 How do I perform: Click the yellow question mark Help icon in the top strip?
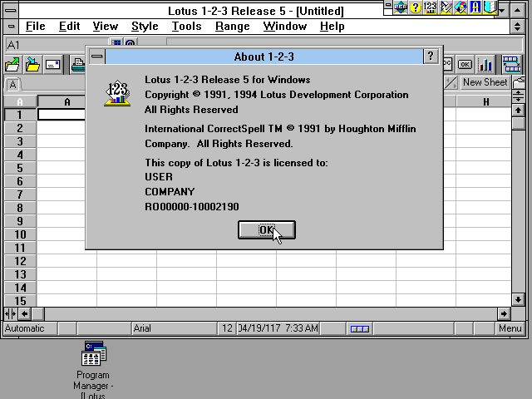[x=416, y=7]
